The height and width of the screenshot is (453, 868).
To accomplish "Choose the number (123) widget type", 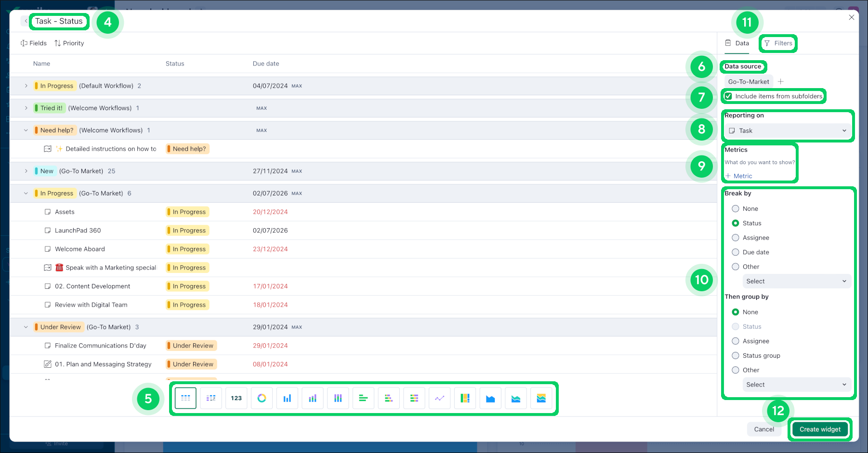I will 236,398.
